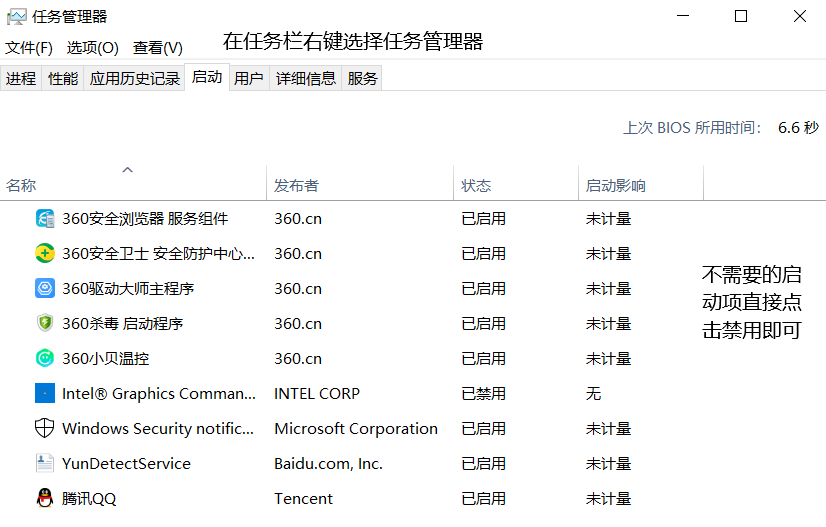Image resolution: width=826 pixels, height=527 pixels.
Task: Click the Baidu.com, Inc. publisher cell
Action: (328, 464)
